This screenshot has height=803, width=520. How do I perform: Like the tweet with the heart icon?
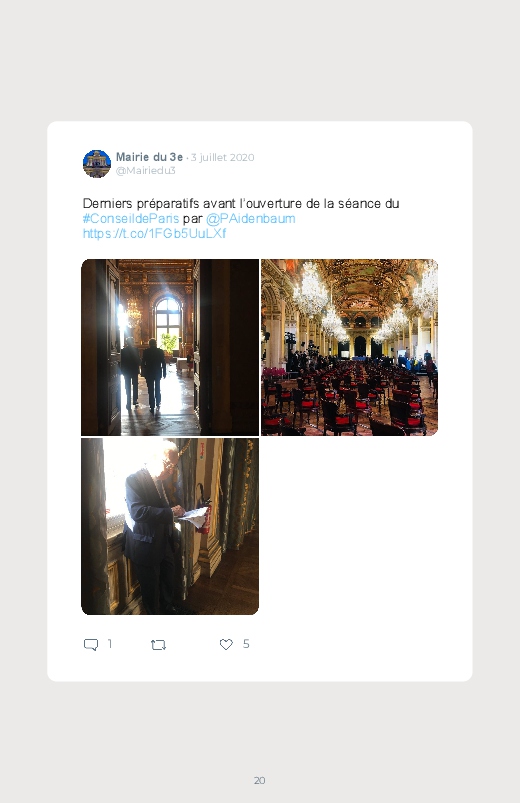pos(226,644)
